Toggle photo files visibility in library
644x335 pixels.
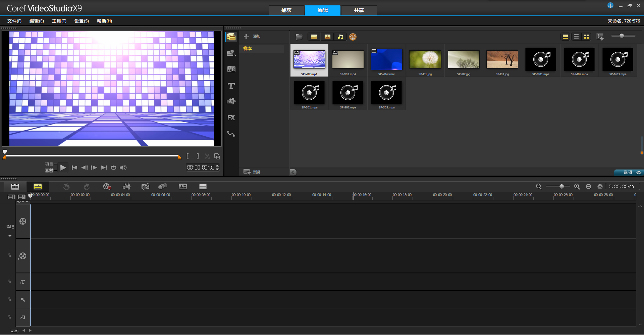click(327, 37)
